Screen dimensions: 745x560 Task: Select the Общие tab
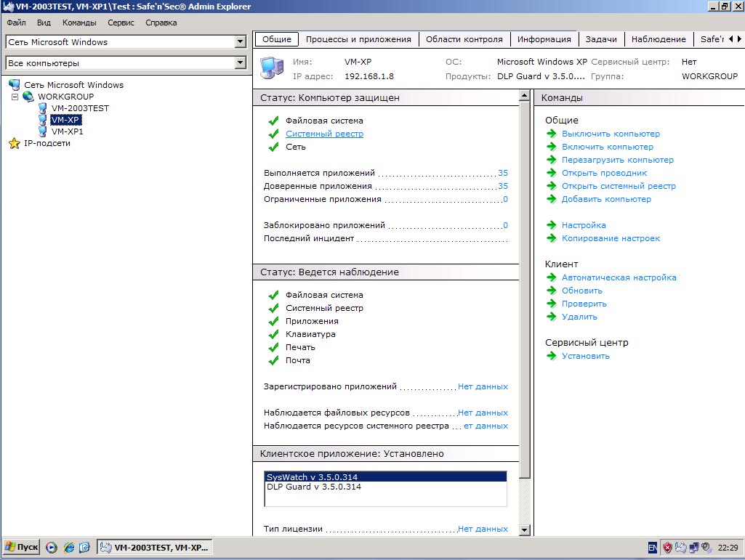(x=277, y=39)
